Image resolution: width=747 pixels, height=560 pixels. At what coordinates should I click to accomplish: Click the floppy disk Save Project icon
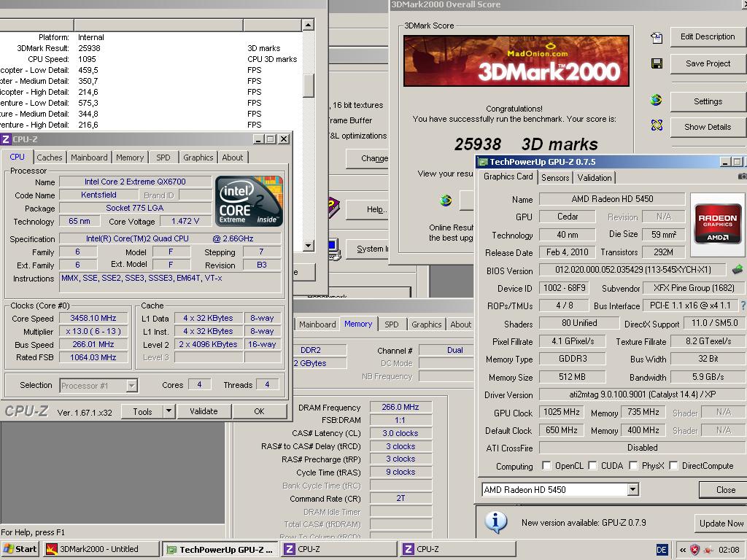(657, 63)
